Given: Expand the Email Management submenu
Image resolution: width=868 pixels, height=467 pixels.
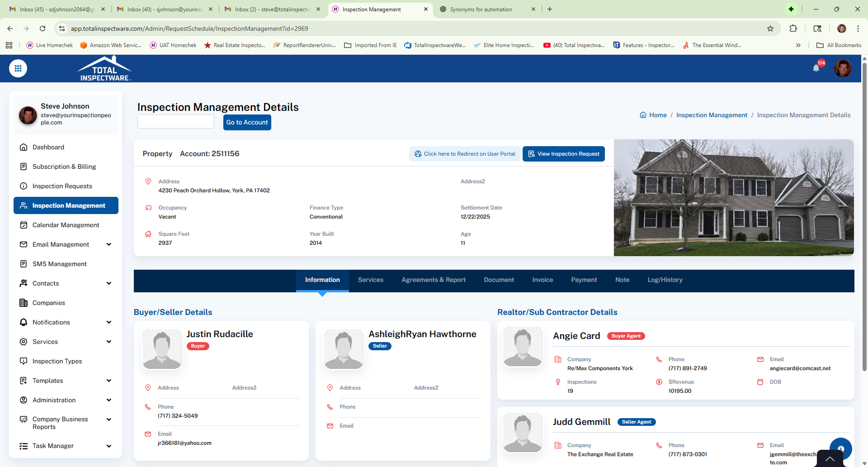Looking at the screenshot, I should point(109,244).
